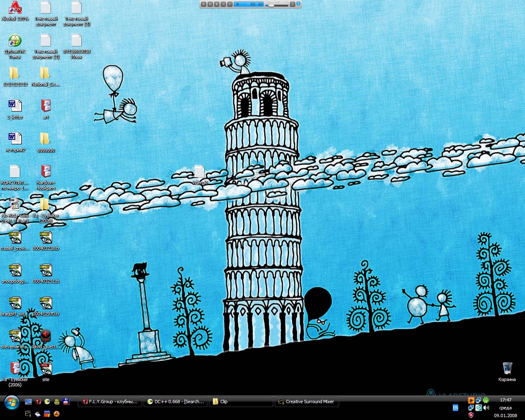Select the Vidergki text file on desktop
525x420 pixels.
pos(200,175)
